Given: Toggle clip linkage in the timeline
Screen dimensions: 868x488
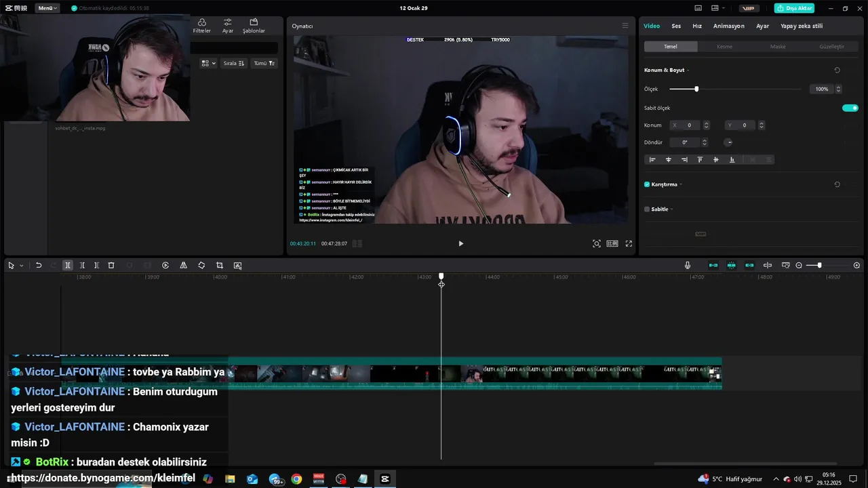Looking at the screenshot, I should pyautogui.click(x=749, y=266).
